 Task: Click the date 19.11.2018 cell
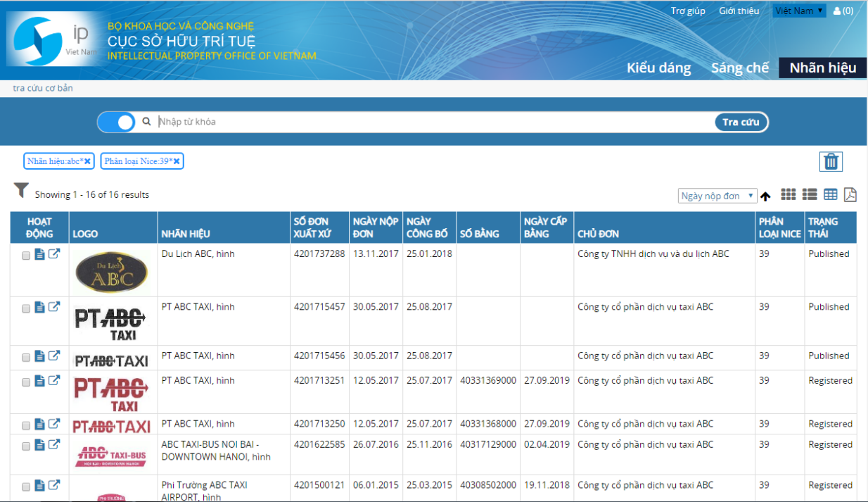547,485
